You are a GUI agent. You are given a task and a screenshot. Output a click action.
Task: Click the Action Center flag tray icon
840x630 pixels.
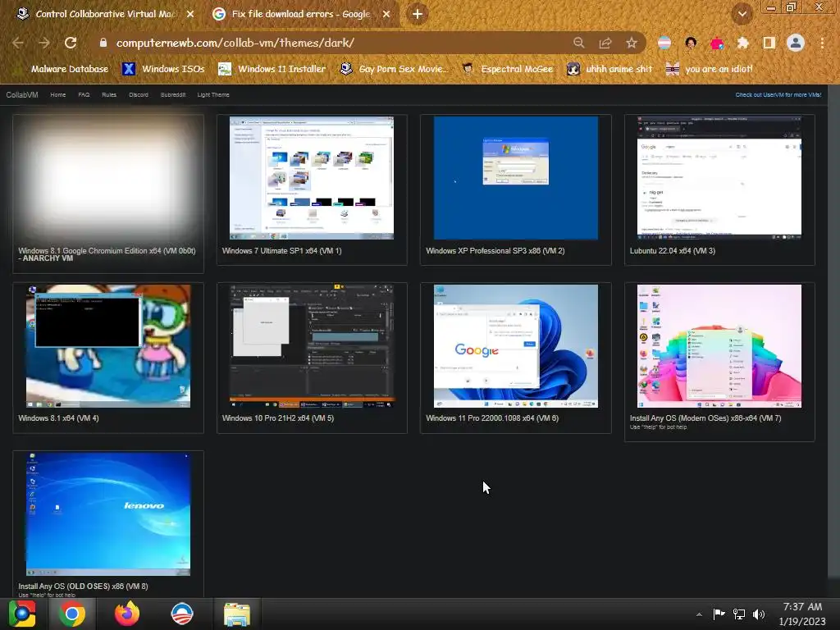(719, 614)
